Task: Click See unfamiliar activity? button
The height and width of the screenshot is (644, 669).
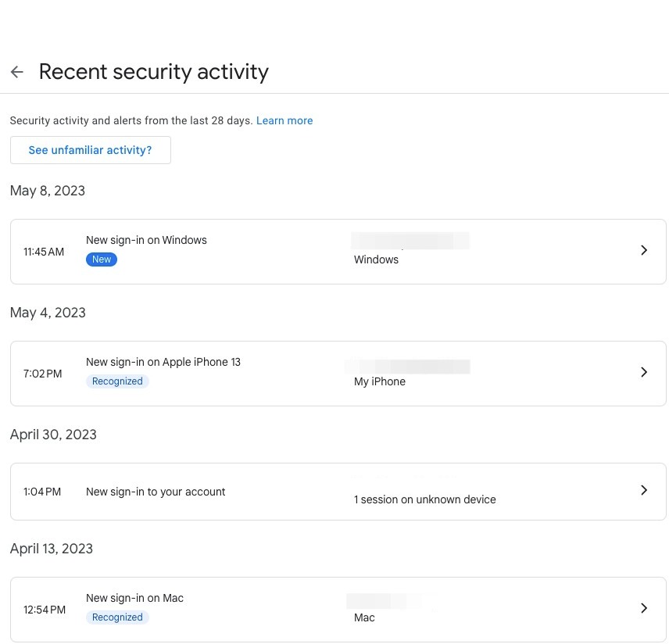Action: click(91, 150)
